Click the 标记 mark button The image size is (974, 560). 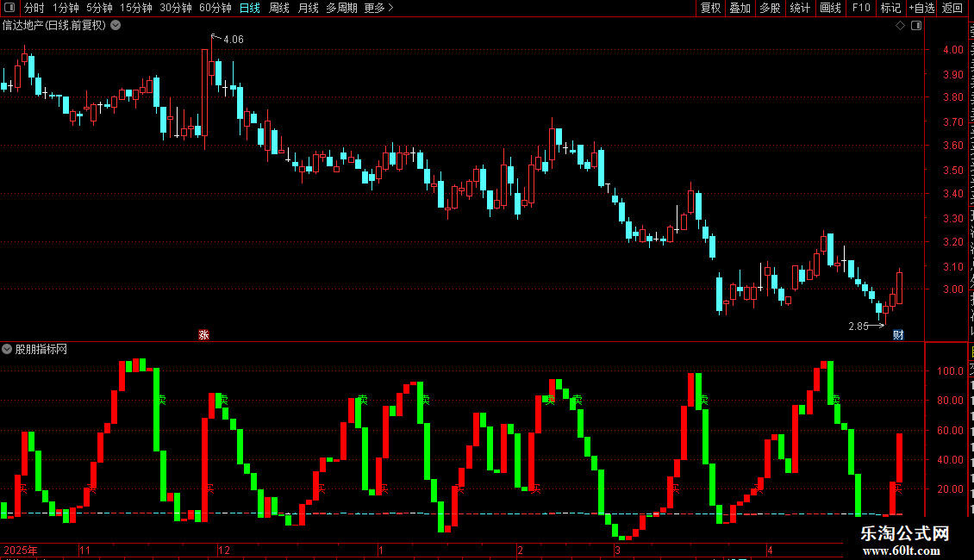[890, 8]
